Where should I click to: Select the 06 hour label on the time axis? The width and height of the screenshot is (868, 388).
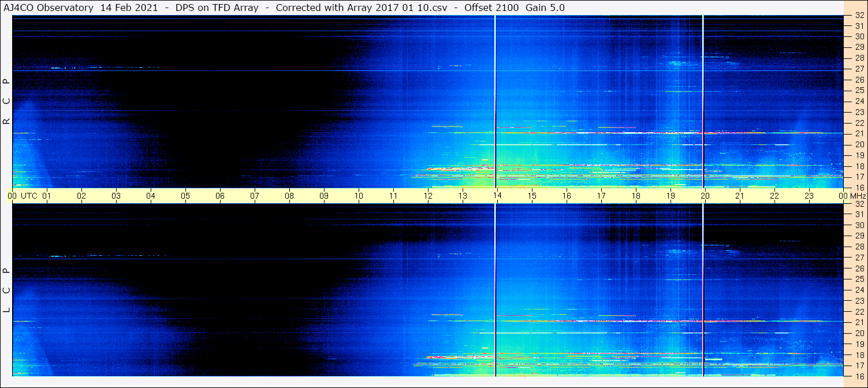click(220, 196)
